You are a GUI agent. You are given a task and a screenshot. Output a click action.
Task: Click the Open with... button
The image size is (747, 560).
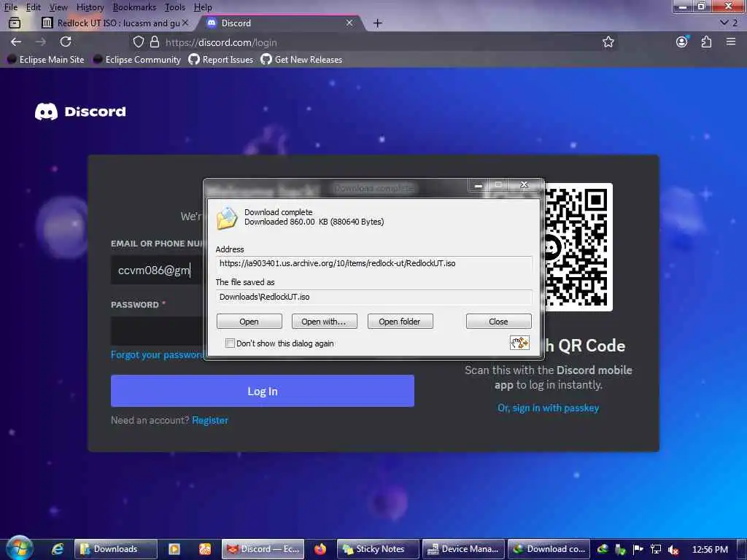pyautogui.click(x=325, y=322)
